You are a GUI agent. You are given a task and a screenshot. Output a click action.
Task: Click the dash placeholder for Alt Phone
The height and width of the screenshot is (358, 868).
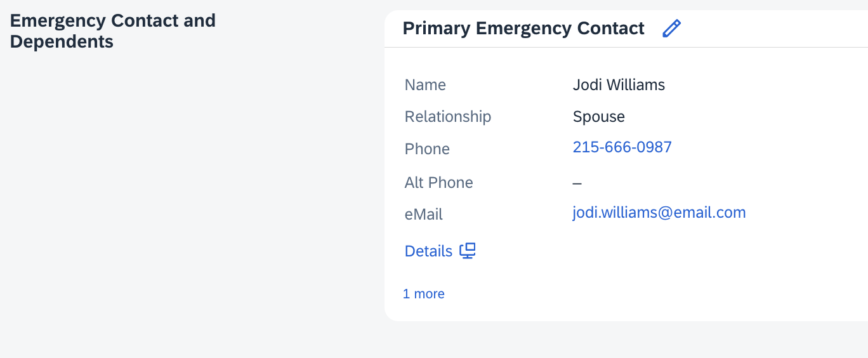(577, 183)
